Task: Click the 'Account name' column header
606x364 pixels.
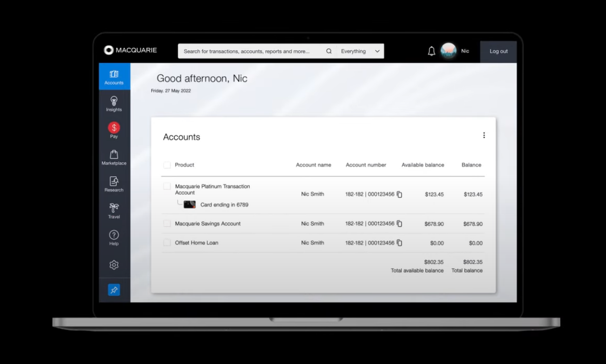Action: [x=313, y=165]
